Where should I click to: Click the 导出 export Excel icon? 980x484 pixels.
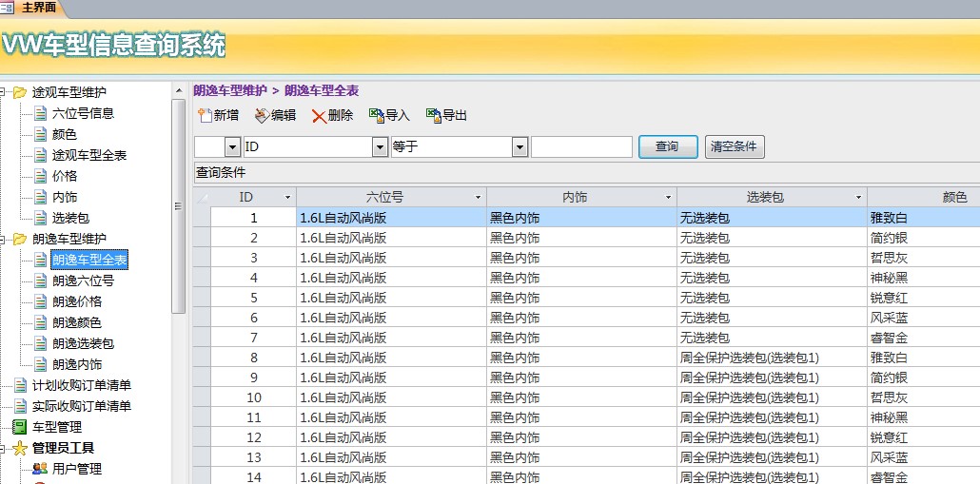coord(433,116)
